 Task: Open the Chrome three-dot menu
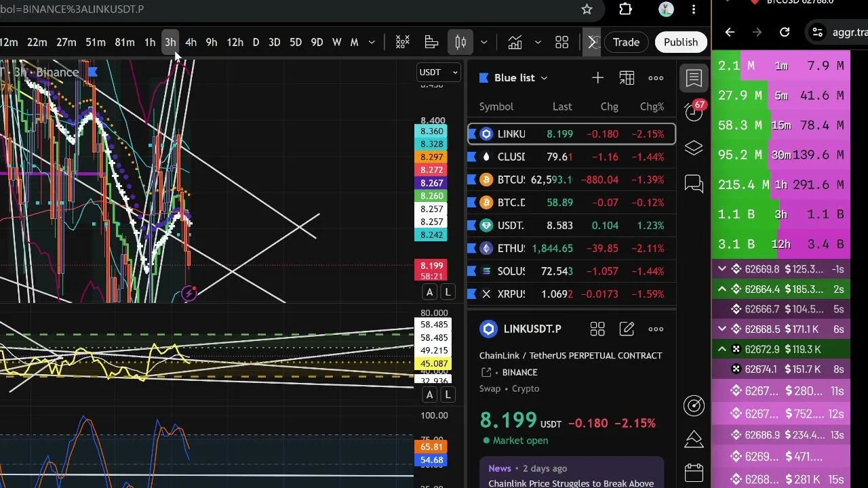coord(694,9)
